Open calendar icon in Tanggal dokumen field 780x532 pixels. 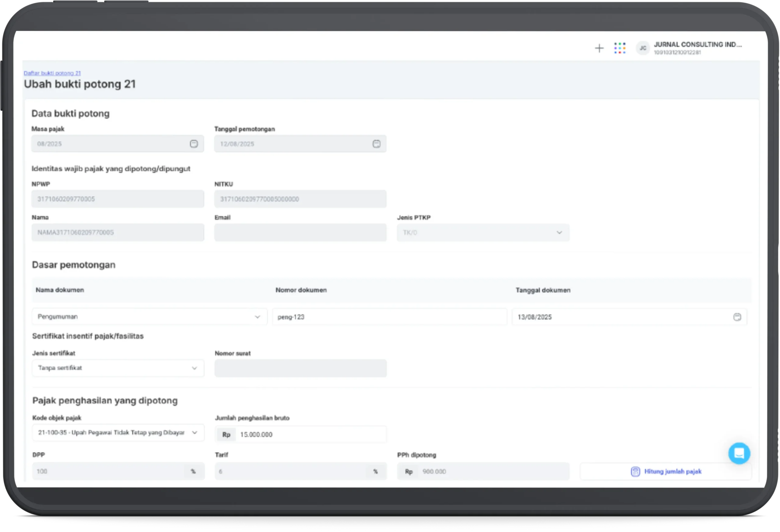tap(737, 317)
